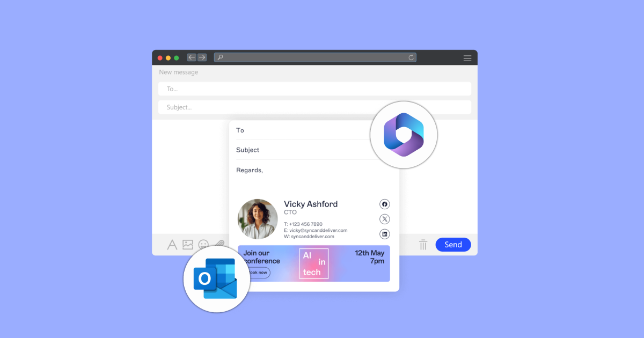644x338 pixels.
Task: Click the insert image icon
Action: [188, 245]
